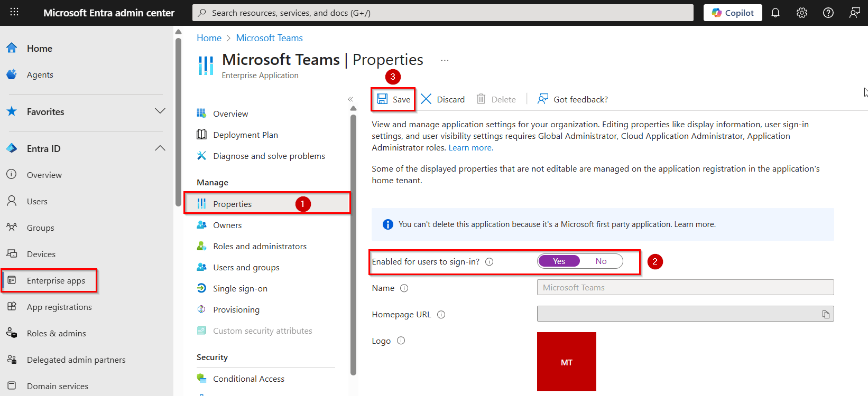This screenshot has width=868, height=396.
Task: Click the Agents icon in sidebar
Action: pos(12,74)
